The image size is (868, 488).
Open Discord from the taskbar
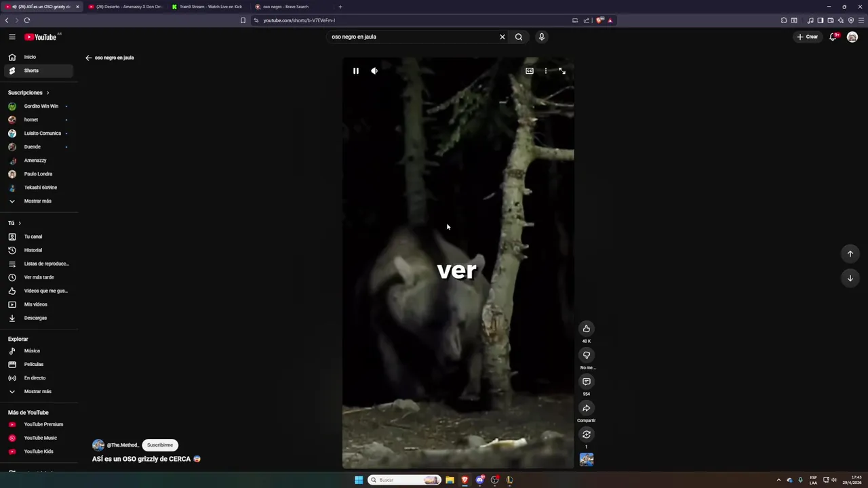pos(480,480)
